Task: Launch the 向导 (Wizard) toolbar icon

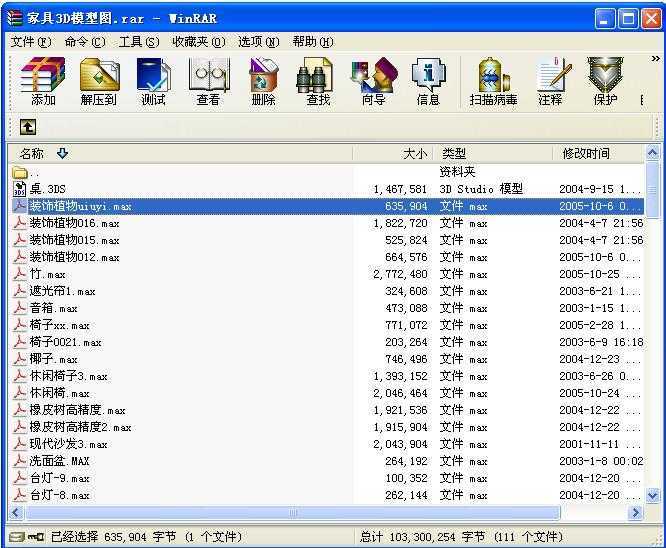Action: point(374,81)
